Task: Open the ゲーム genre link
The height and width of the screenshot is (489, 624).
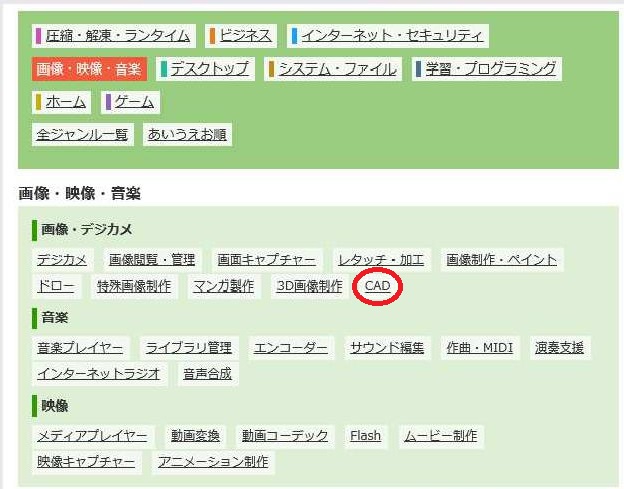Action: tap(133, 102)
